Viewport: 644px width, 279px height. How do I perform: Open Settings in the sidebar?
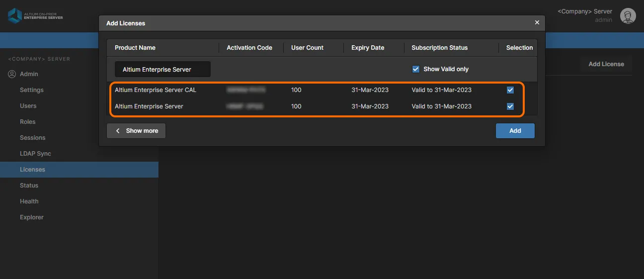32,90
